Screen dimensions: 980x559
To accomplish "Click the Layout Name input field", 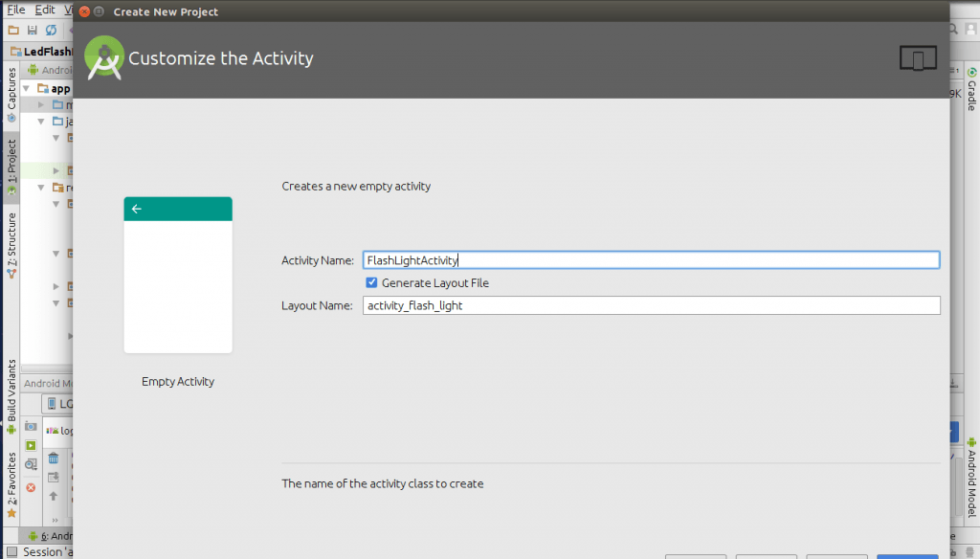I will [x=651, y=305].
